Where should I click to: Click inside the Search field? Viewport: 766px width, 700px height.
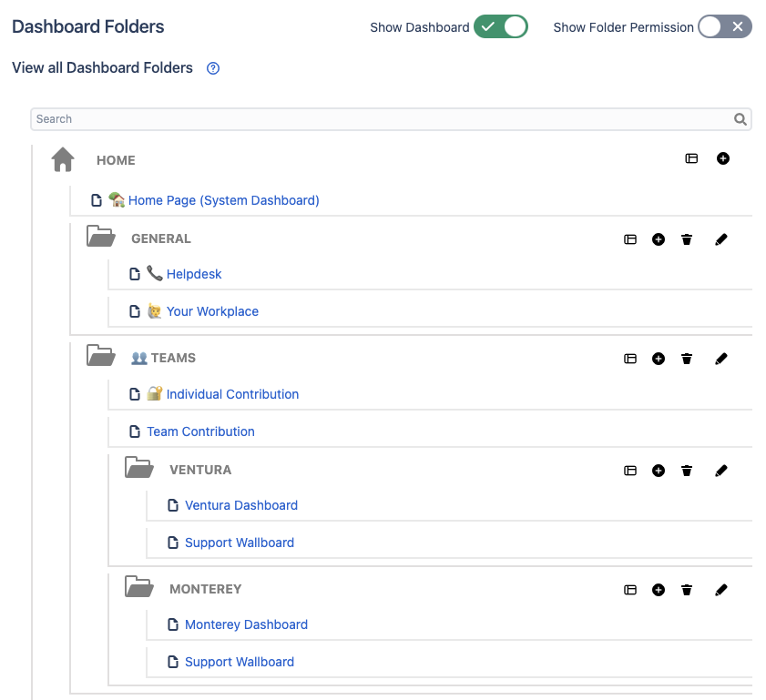[x=273, y=119]
